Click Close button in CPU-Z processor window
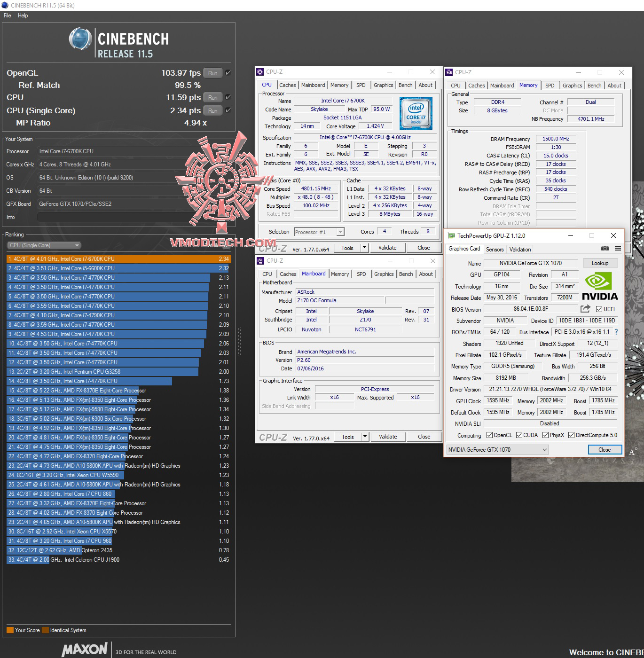Viewport: 644px width, 658px height. pos(424,248)
